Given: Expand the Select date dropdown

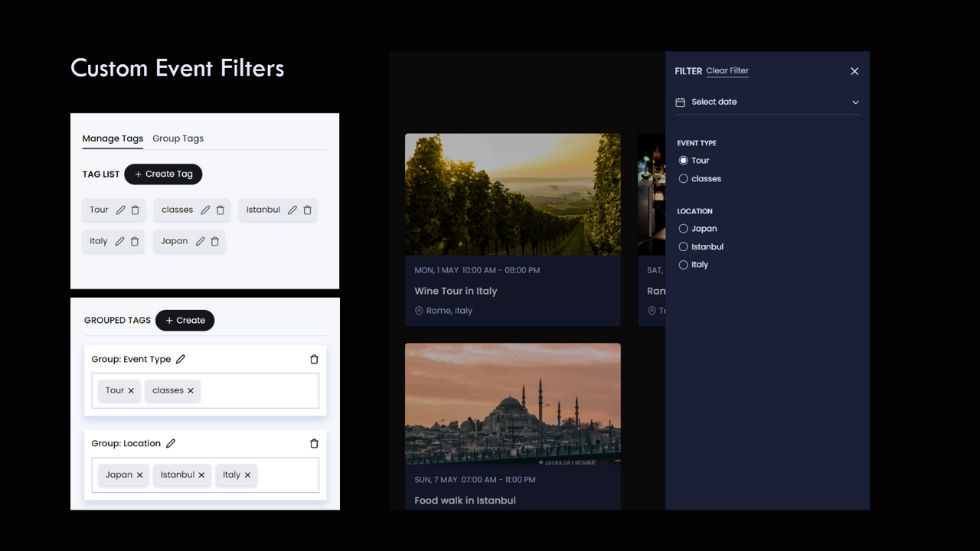Looking at the screenshot, I should tap(855, 101).
